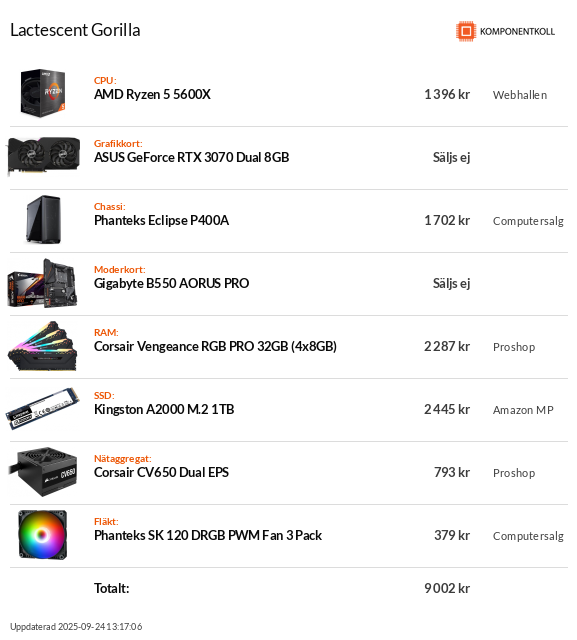Click the Phanteks Eclipse P400A case image
Image resolution: width=577 pixels, height=640 pixels.
(43, 219)
